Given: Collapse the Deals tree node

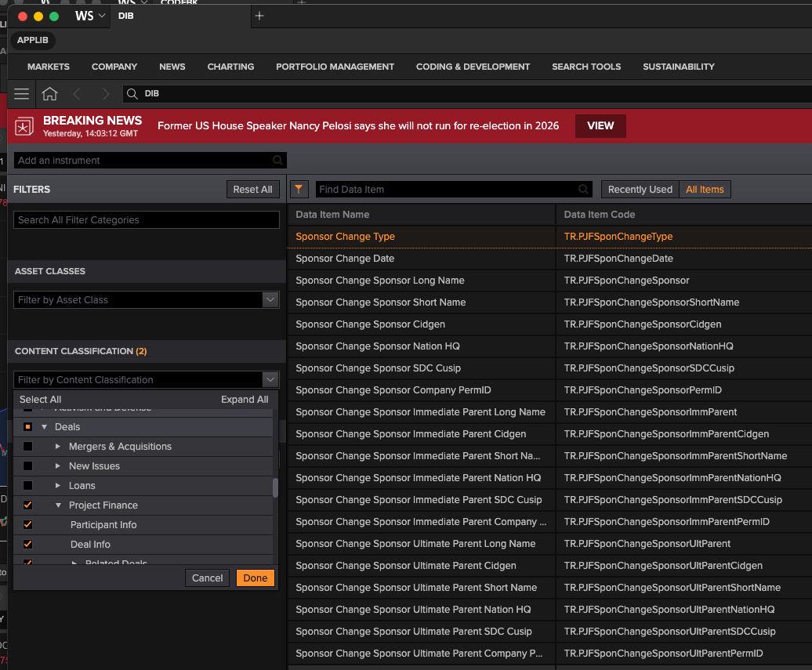Looking at the screenshot, I should tap(44, 426).
